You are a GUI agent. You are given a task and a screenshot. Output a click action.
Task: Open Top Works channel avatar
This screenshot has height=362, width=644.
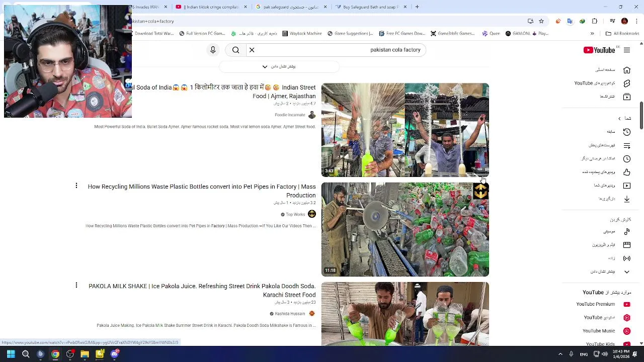(312, 214)
